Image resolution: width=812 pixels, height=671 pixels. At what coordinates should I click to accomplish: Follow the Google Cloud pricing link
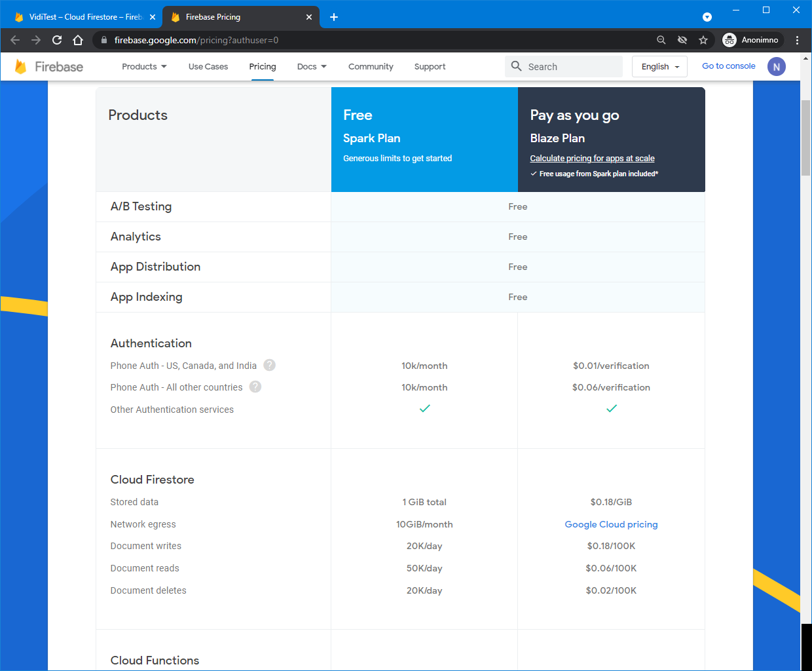[611, 524]
